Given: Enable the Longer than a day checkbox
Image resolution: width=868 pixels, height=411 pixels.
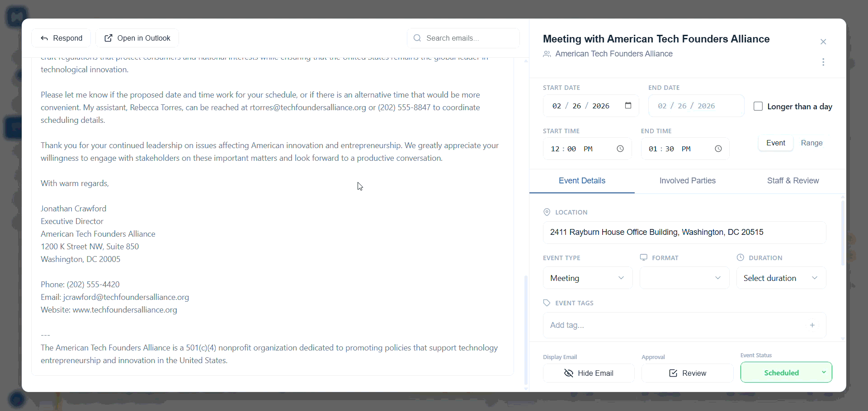Looking at the screenshot, I should click(x=758, y=107).
